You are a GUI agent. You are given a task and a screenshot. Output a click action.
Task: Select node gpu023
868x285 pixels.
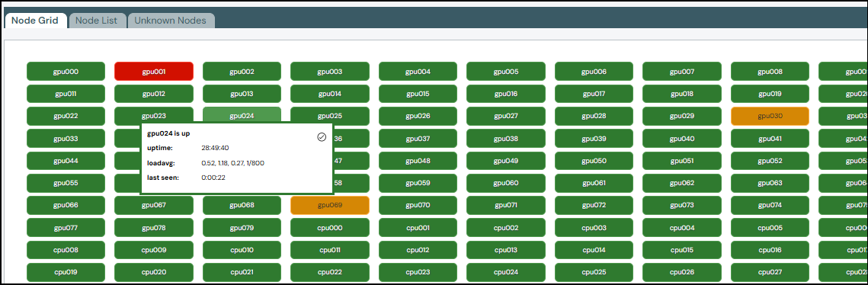(x=154, y=114)
